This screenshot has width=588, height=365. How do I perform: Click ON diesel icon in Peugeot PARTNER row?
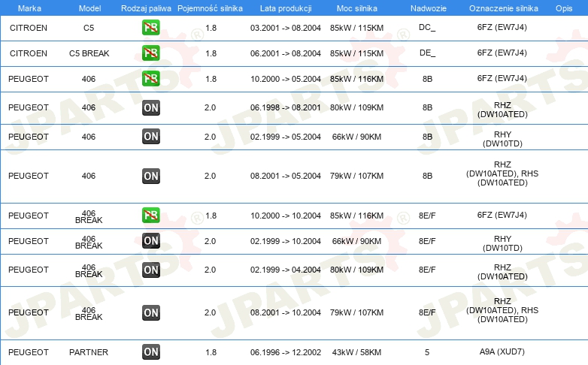coord(151,352)
